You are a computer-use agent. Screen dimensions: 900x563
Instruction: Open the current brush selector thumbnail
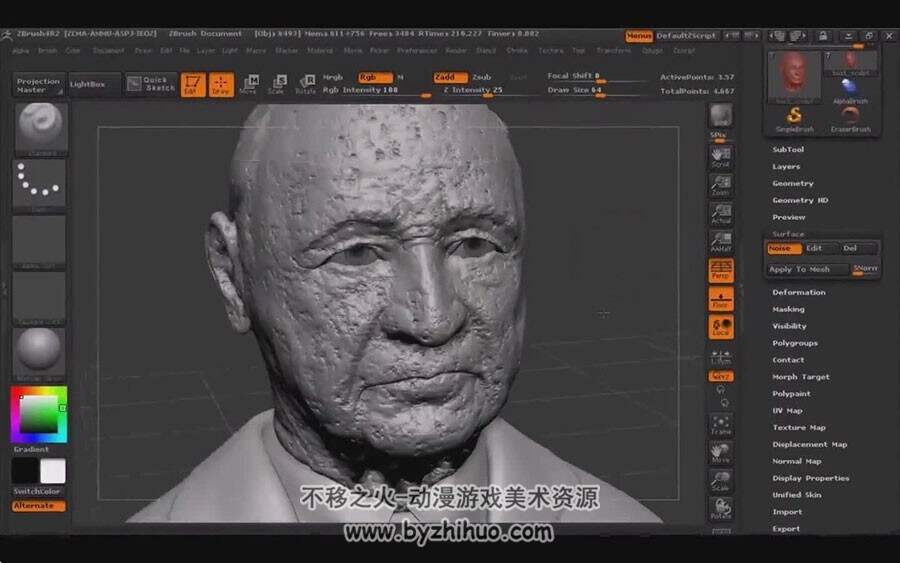pos(40,129)
